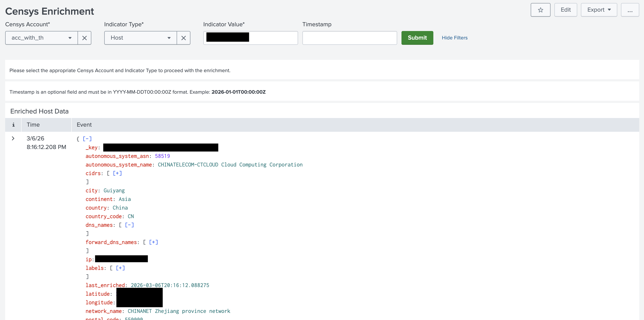Expand the event row chevron

pos(13,138)
